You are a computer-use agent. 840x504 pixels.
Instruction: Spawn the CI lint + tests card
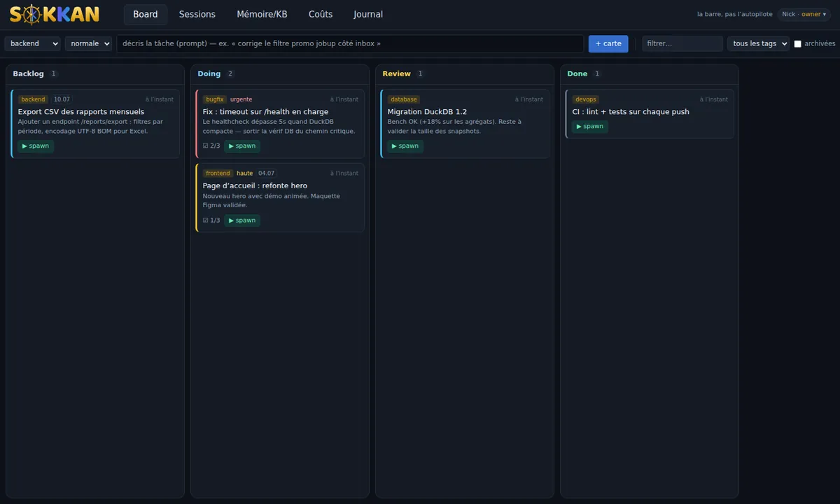click(590, 127)
